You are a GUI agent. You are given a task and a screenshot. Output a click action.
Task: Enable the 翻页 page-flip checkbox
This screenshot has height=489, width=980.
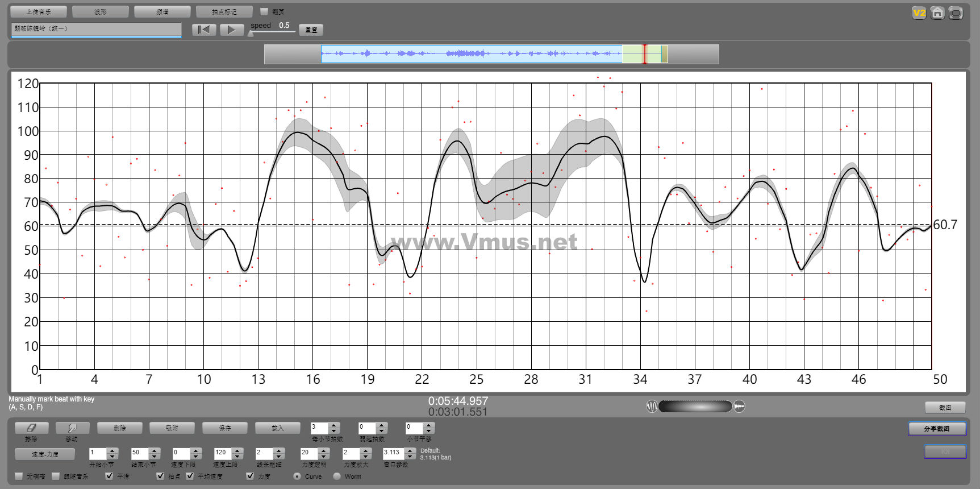pos(264,11)
